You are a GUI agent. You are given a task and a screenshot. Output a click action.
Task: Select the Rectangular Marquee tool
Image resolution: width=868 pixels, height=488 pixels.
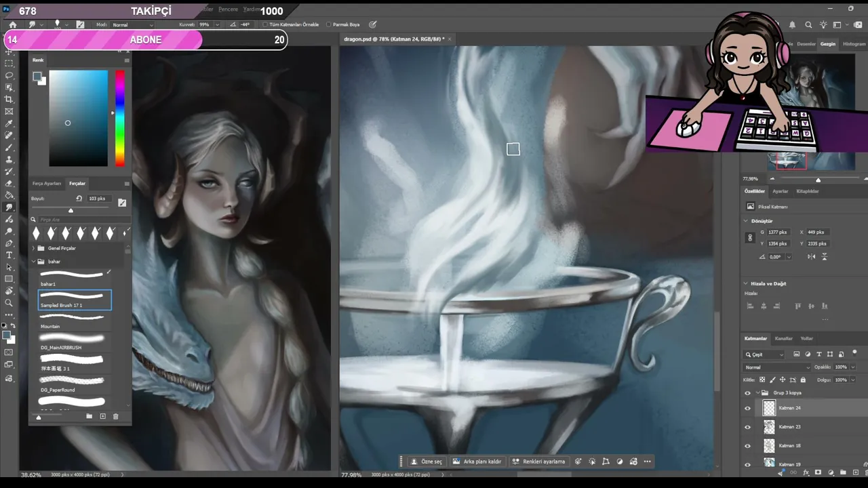9,63
